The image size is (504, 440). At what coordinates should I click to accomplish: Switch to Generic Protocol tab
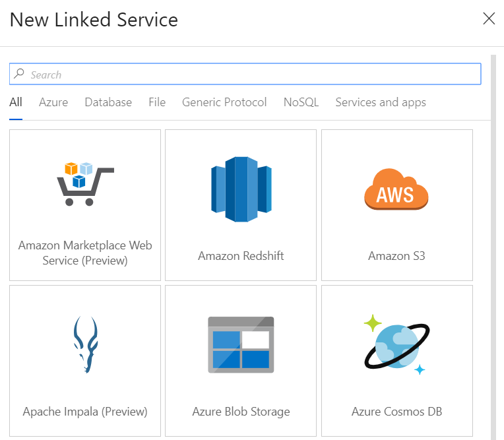point(224,102)
